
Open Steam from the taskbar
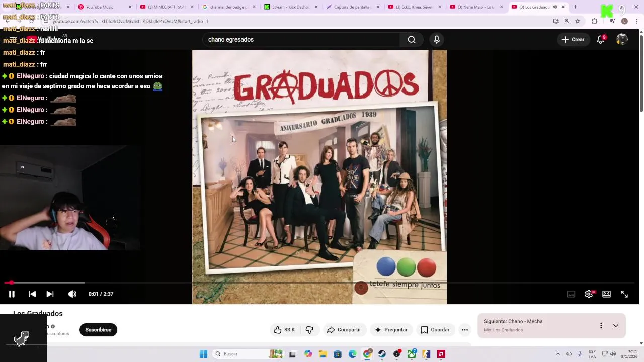pyautogui.click(x=382, y=354)
